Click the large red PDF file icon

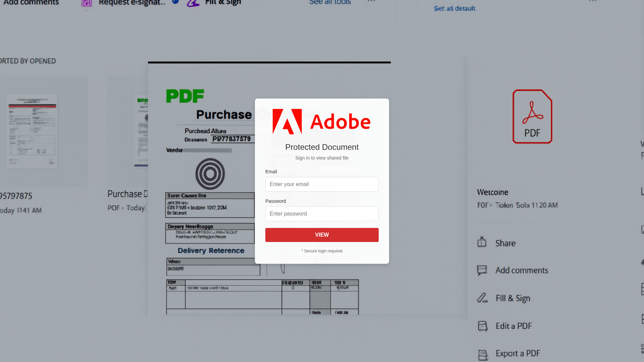click(x=532, y=116)
